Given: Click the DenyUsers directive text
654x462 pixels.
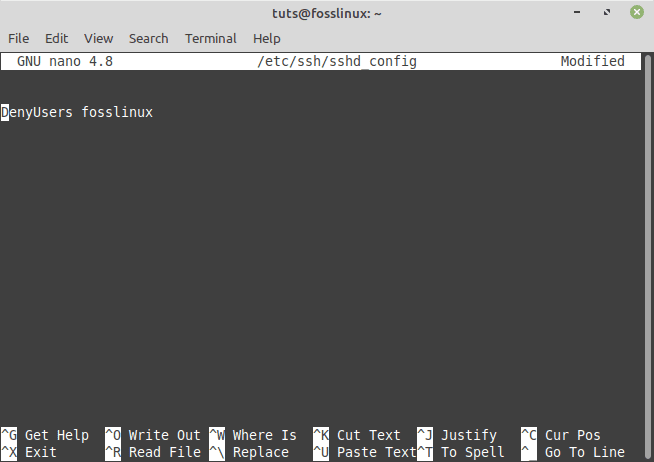Looking at the screenshot, I should (x=37, y=112).
